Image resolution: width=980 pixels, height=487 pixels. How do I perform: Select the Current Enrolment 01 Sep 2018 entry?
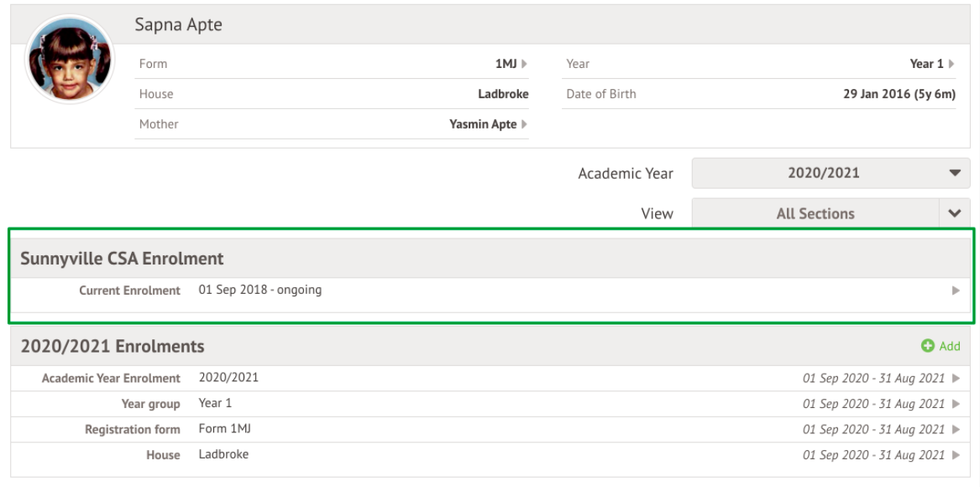pos(260,291)
